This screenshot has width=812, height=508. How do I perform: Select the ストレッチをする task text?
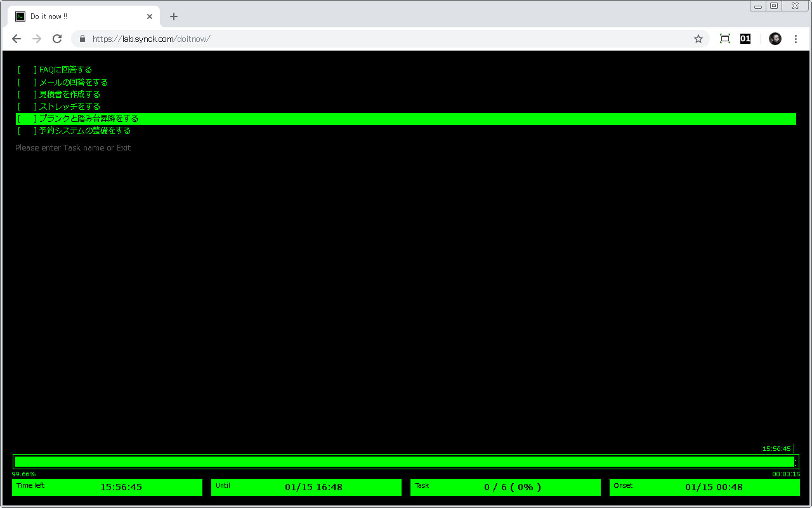coord(70,107)
